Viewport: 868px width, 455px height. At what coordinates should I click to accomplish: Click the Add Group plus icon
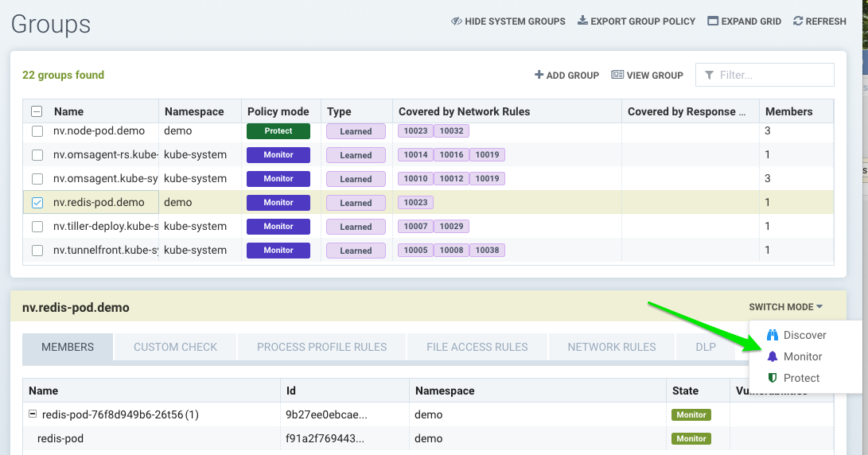point(539,75)
